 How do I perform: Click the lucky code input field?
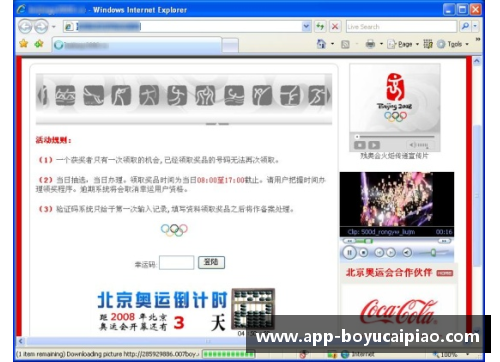176,262
